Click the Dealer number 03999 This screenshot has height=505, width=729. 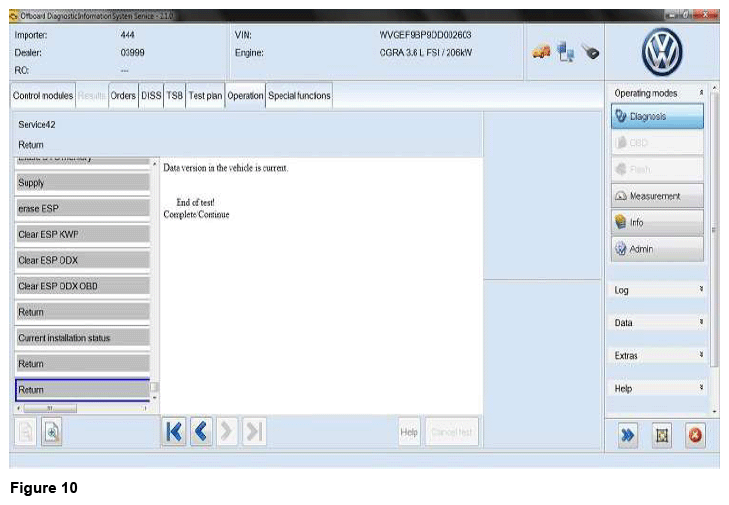(x=133, y=53)
